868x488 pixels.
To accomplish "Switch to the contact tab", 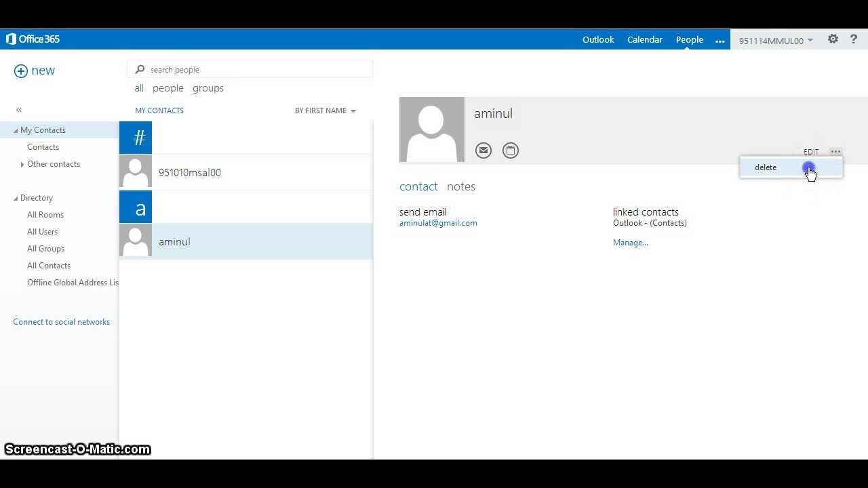I will coord(418,186).
